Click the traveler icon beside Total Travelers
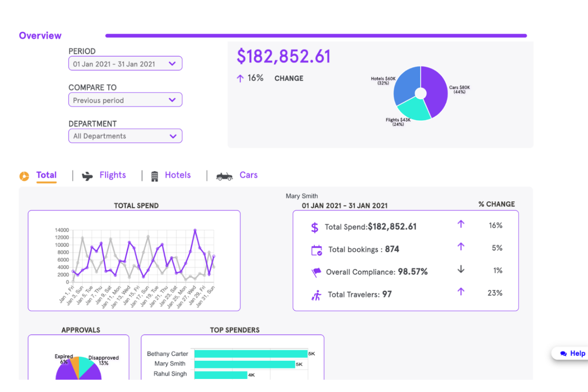588x392 pixels. point(316,295)
